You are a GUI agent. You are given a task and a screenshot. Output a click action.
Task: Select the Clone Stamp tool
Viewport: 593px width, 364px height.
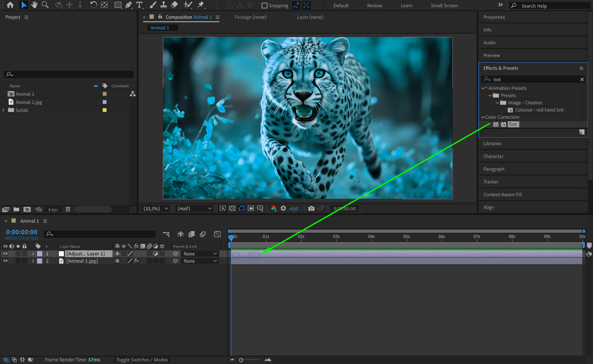tap(164, 5)
